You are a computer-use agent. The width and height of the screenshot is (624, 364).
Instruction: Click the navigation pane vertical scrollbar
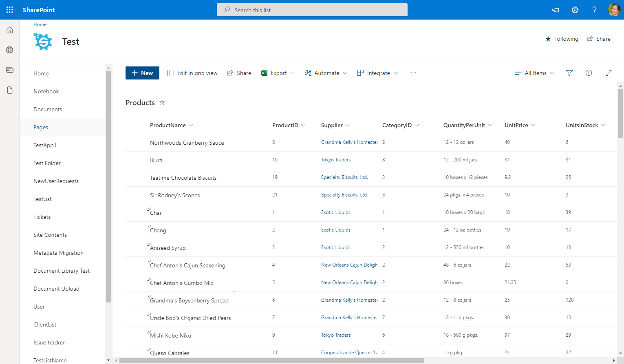108,187
